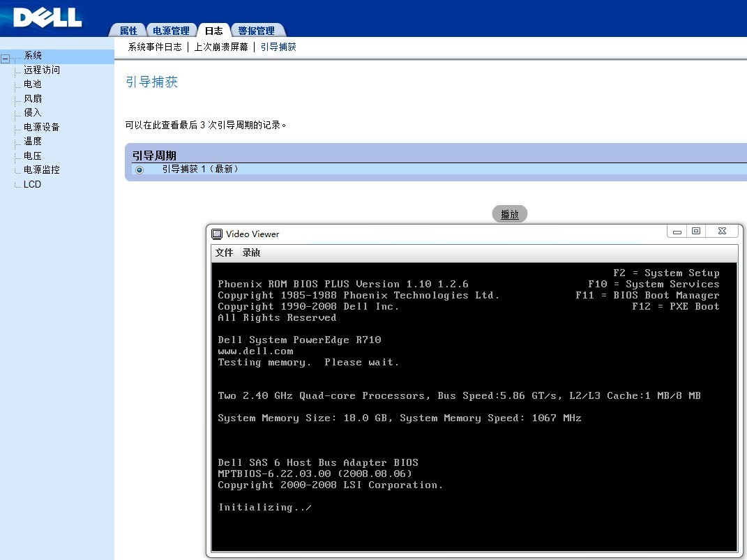Select 侵入 in the sidebar tree

click(x=33, y=112)
